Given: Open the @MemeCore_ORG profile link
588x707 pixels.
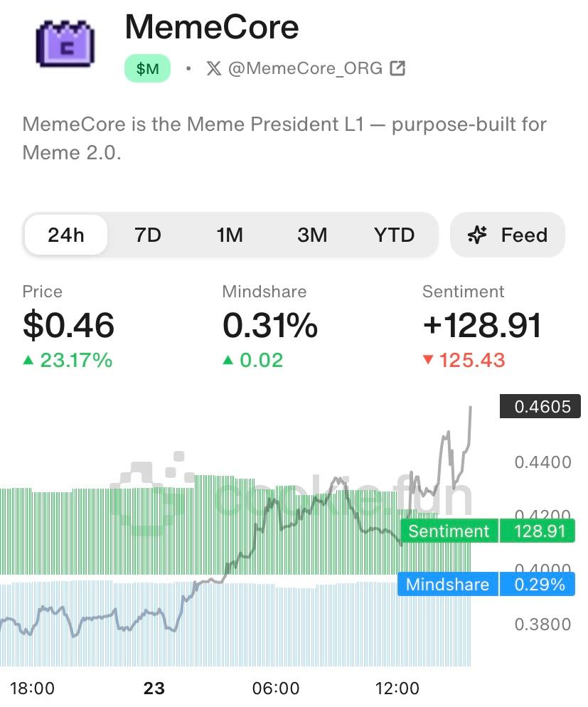Looking at the screenshot, I should [305, 68].
